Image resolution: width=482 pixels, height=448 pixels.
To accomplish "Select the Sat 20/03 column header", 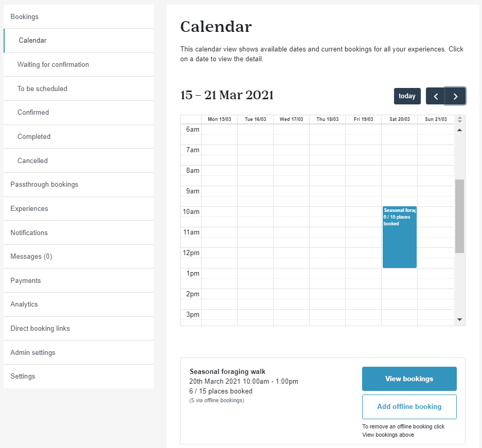I will 399,119.
